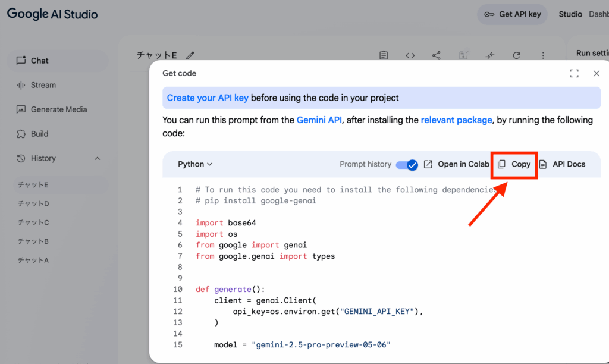Click code line def generate():
Screen dimensions: 609x364
pos(230,290)
